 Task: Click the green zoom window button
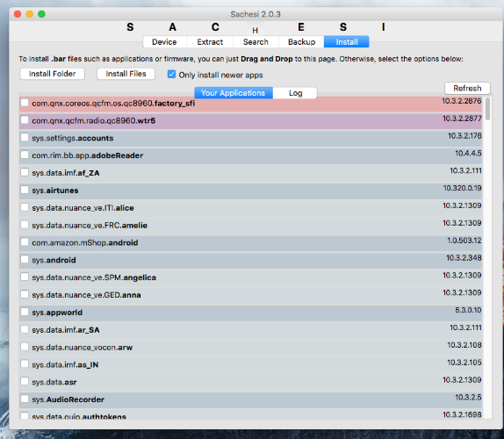click(x=41, y=14)
